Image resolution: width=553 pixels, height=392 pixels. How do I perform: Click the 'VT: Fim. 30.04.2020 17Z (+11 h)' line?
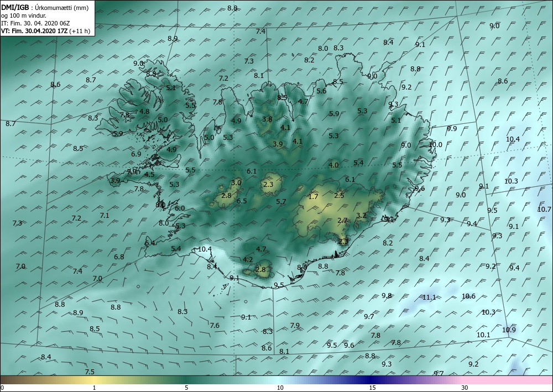45,31
